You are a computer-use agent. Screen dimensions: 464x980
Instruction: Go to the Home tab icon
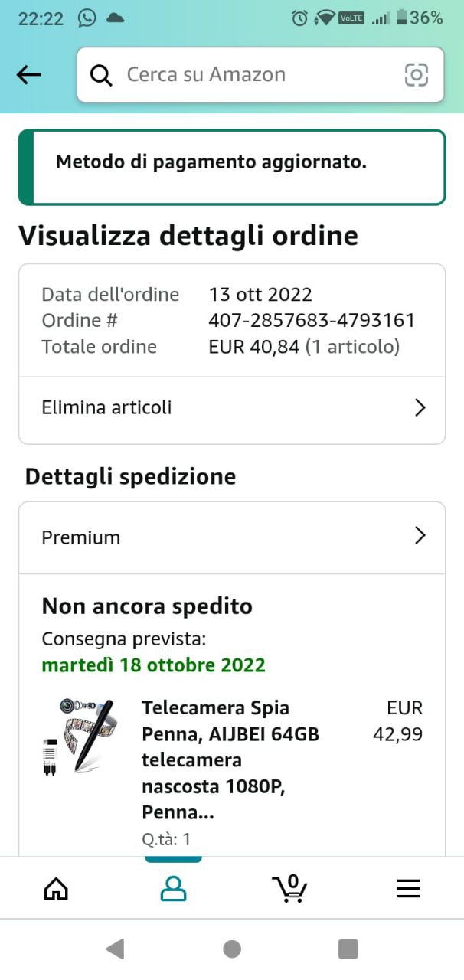[56, 888]
